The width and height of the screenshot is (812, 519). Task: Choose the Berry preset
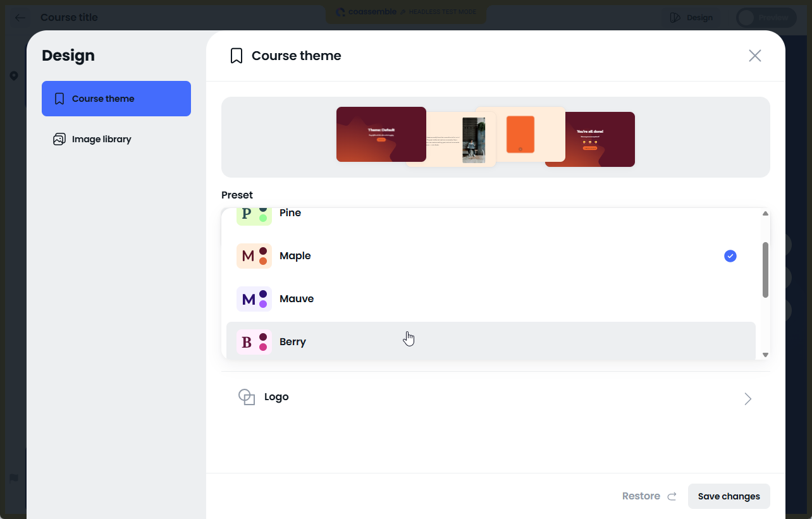click(x=491, y=341)
